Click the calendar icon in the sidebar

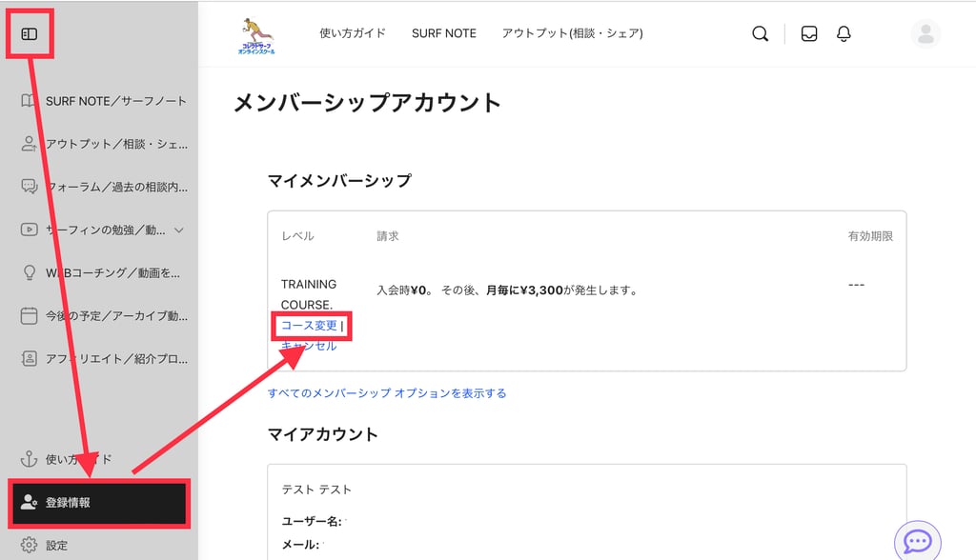(29, 315)
